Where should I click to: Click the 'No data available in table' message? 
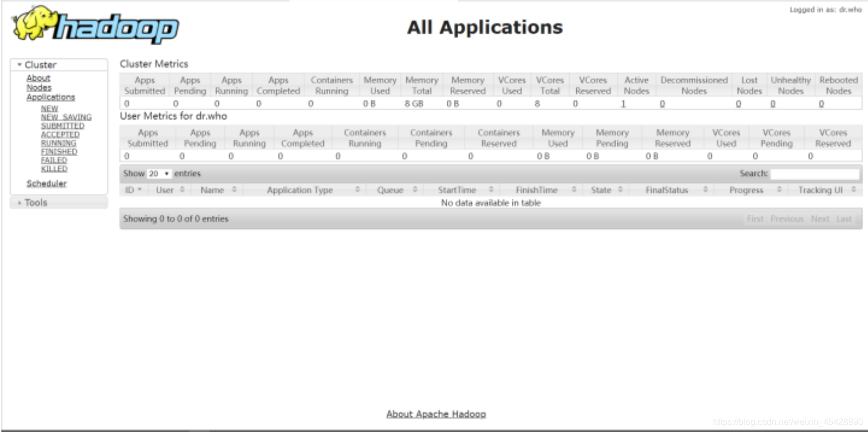tap(491, 203)
